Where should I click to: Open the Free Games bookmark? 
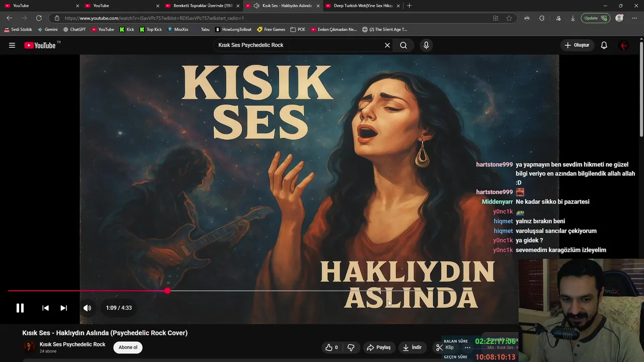click(271, 30)
